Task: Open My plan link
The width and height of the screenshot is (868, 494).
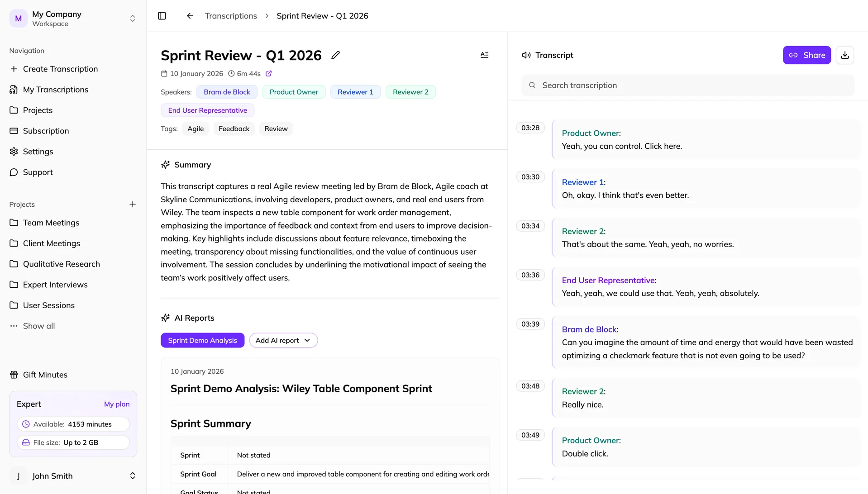Action: click(x=117, y=404)
